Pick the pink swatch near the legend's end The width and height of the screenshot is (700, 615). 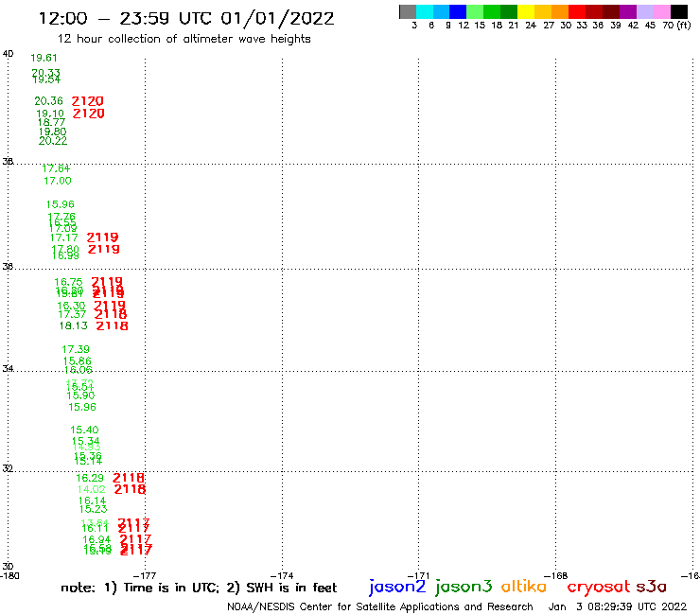pyautogui.click(x=661, y=11)
